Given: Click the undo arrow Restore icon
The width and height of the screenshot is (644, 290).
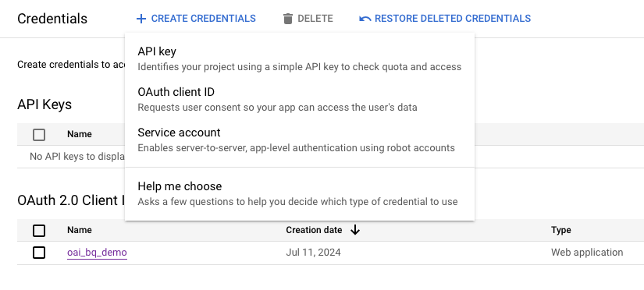Looking at the screenshot, I should [365, 19].
